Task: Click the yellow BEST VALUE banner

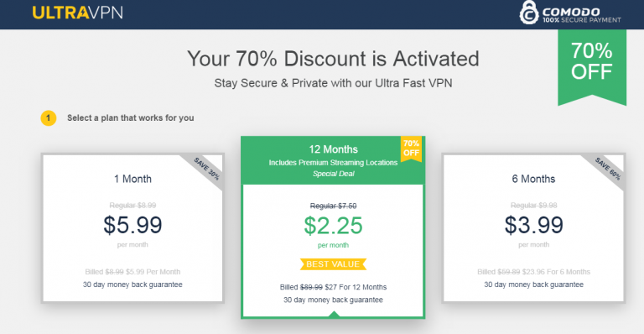Action: (333, 264)
